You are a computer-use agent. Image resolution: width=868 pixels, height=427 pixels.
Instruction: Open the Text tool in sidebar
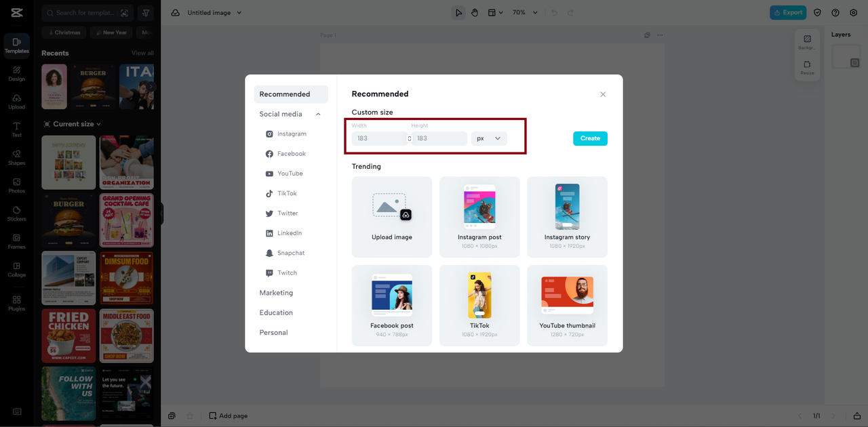click(16, 129)
